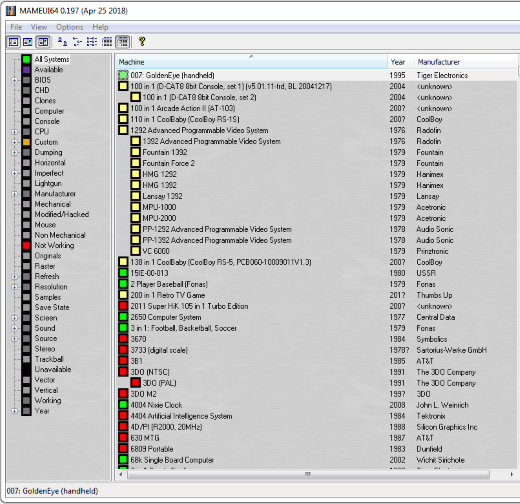520x504 pixels.
Task: Expand the Resolution folder
Action: [14, 287]
